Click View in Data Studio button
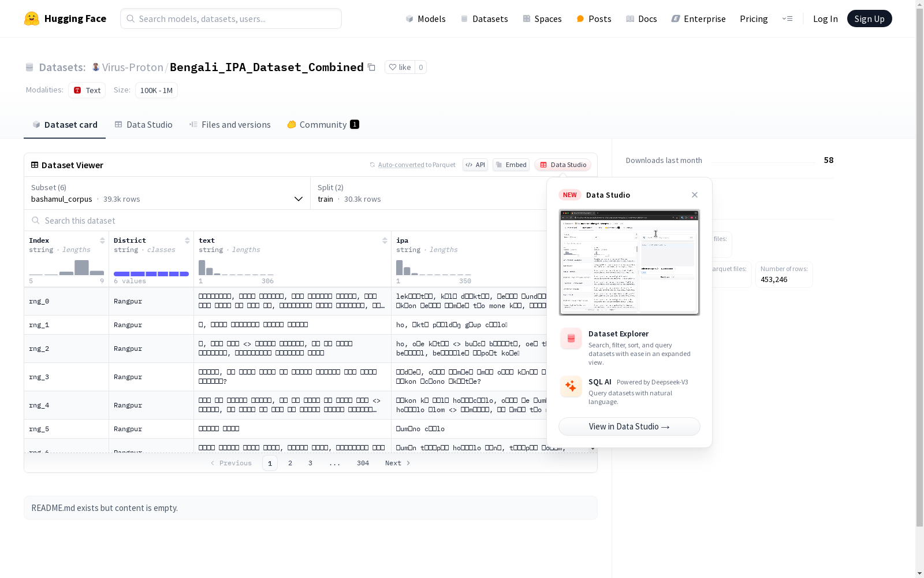Image resolution: width=924 pixels, height=578 pixels. click(629, 427)
